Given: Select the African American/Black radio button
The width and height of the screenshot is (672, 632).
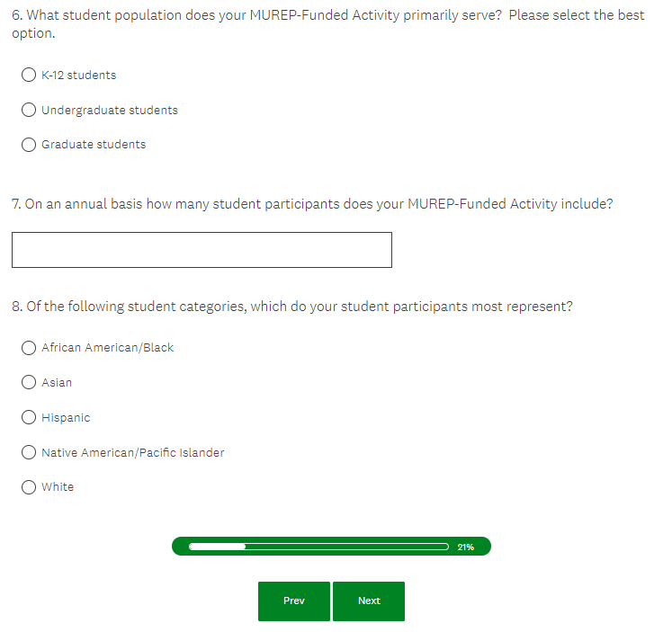Looking at the screenshot, I should point(29,348).
